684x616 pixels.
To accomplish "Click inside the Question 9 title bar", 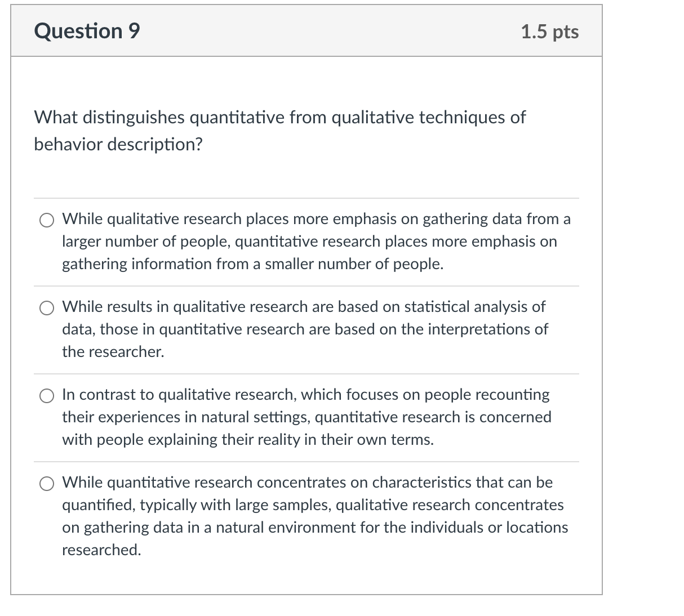I will coord(307,32).
